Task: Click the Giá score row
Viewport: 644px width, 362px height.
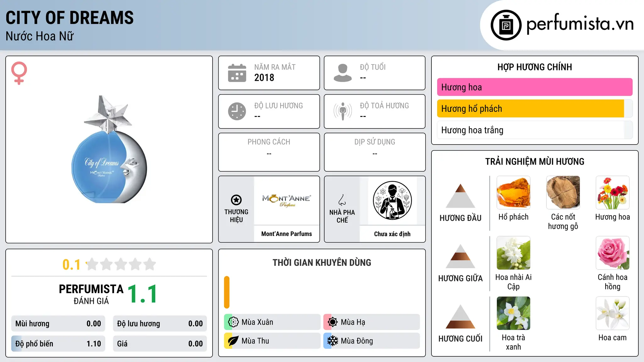Action: point(160,343)
